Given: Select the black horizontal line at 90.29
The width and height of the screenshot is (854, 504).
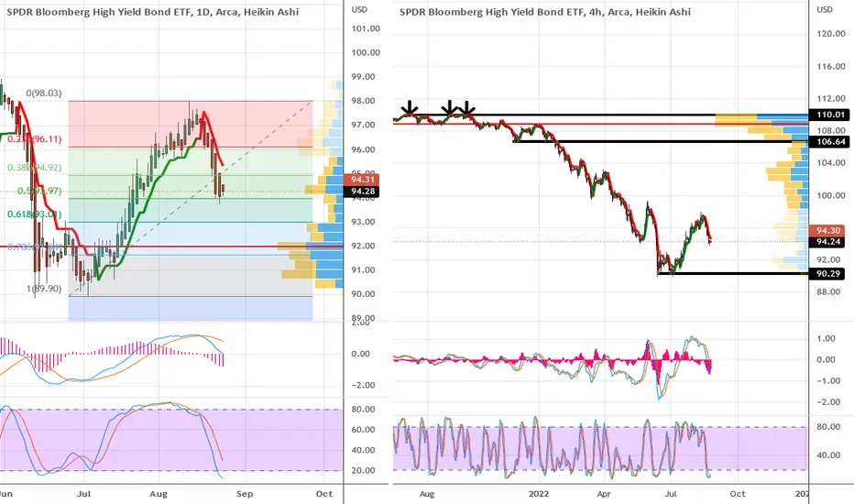Looking at the screenshot, I should tap(733, 273).
